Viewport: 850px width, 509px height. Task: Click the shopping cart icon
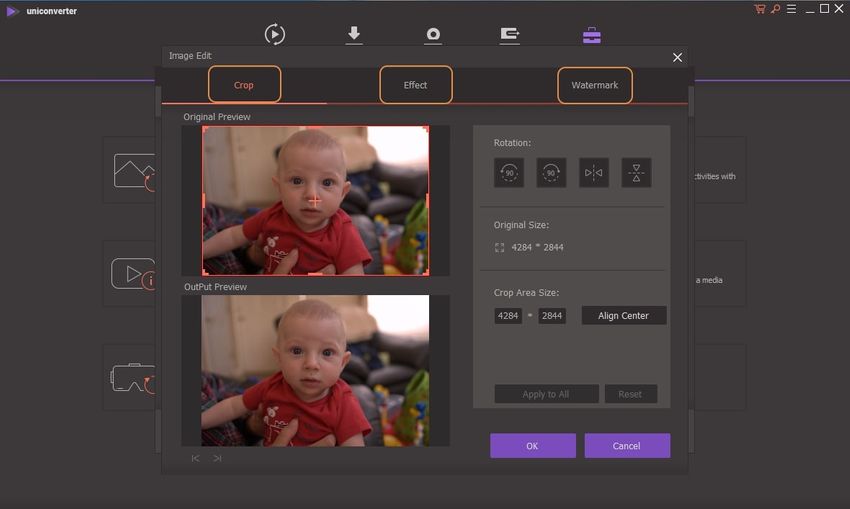pyautogui.click(x=760, y=9)
